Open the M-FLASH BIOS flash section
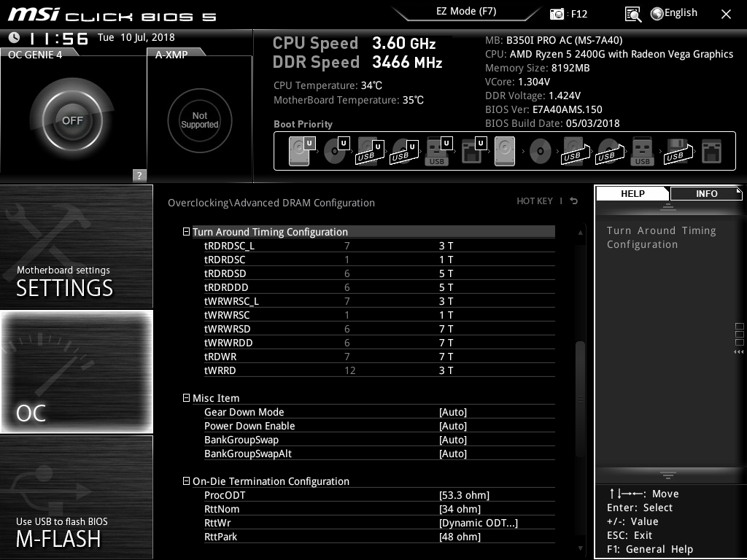747x560 pixels. tap(76, 497)
